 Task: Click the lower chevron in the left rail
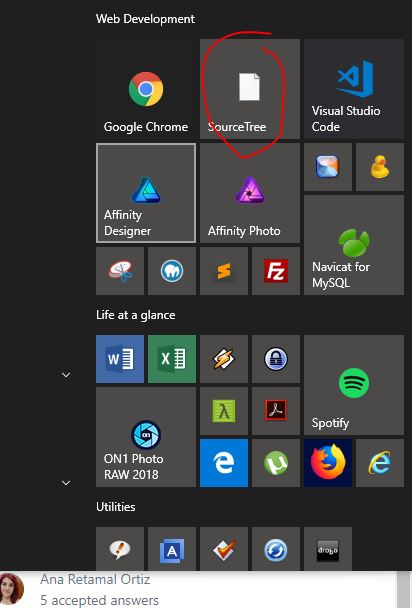pyautogui.click(x=66, y=483)
